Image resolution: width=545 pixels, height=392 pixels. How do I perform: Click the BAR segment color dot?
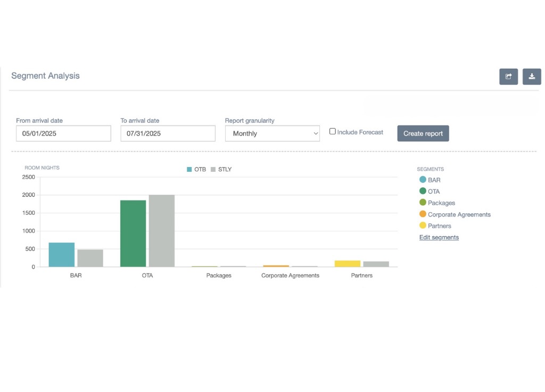(423, 180)
